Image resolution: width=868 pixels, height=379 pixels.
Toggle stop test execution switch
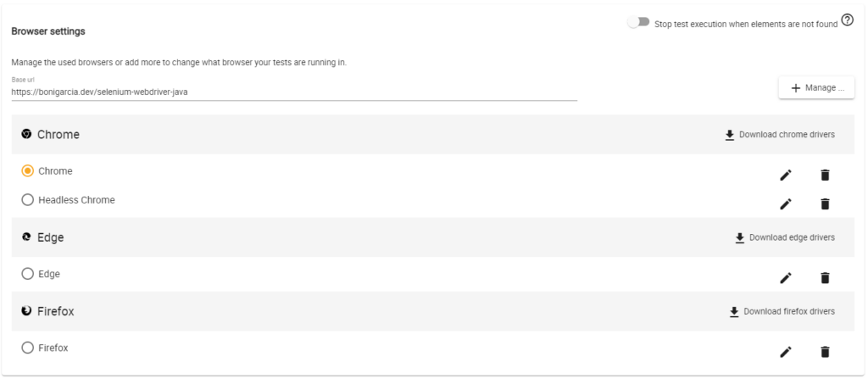(638, 22)
